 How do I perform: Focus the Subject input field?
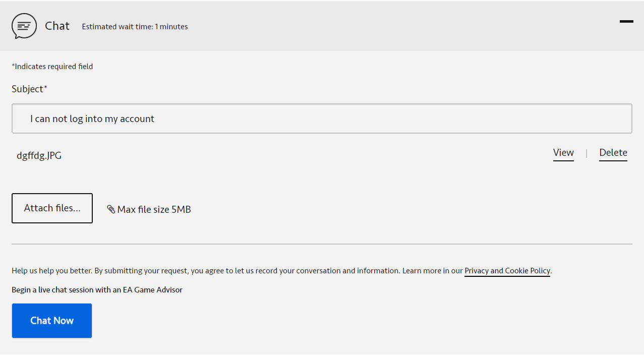point(322,118)
